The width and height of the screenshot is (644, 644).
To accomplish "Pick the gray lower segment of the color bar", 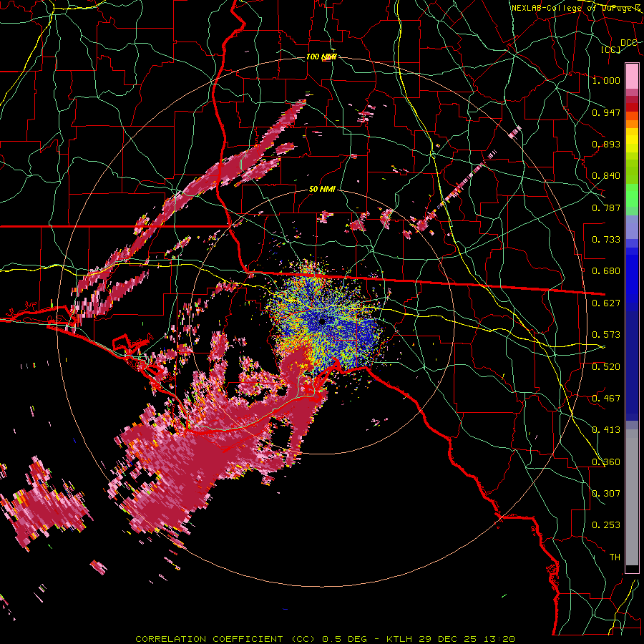I will tap(632, 497).
